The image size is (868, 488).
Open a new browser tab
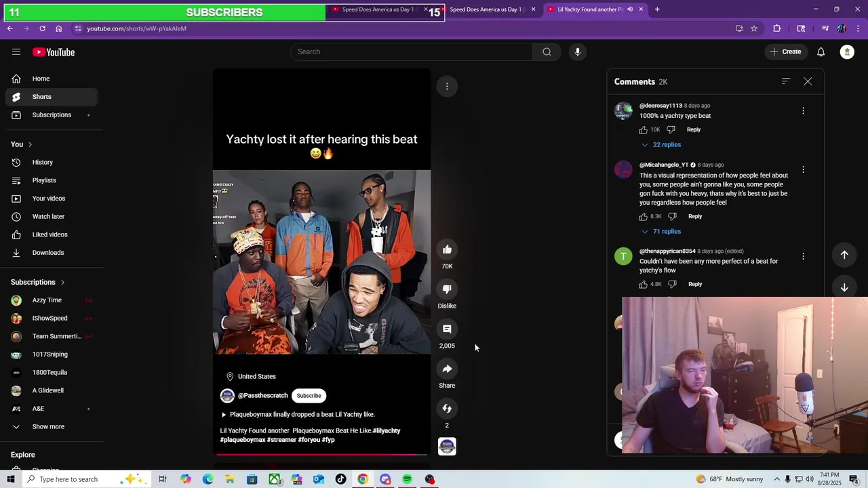pos(657,9)
